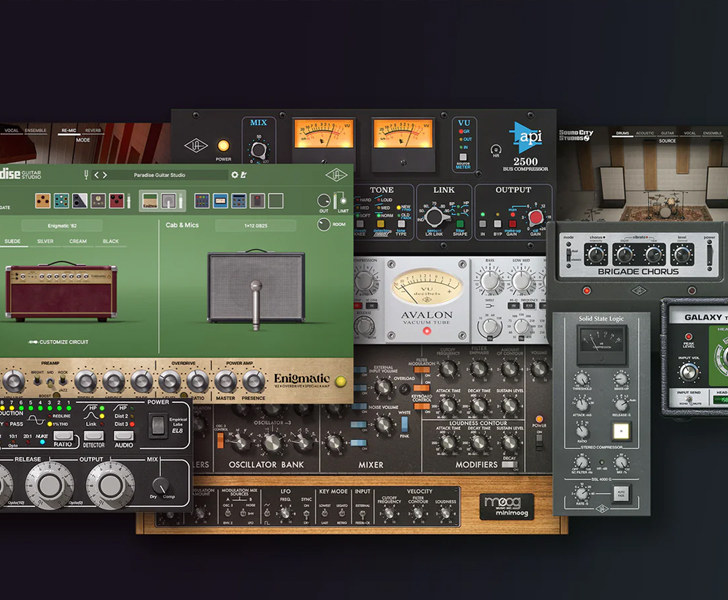Image resolution: width=728 pixels, height=600 pixels.
Task: Click the red output GAIN knob on API 2500
Action: tap(535, 217)
